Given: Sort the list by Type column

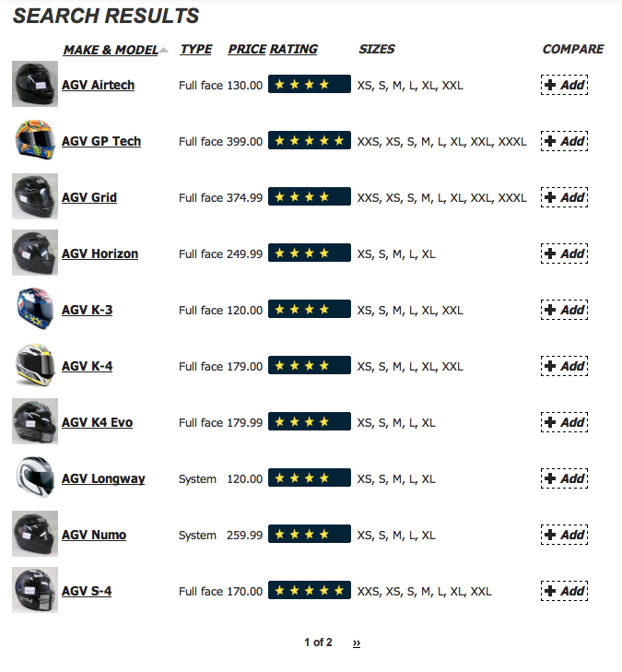Looking at the screenshot, I should (x=195, y=49).
